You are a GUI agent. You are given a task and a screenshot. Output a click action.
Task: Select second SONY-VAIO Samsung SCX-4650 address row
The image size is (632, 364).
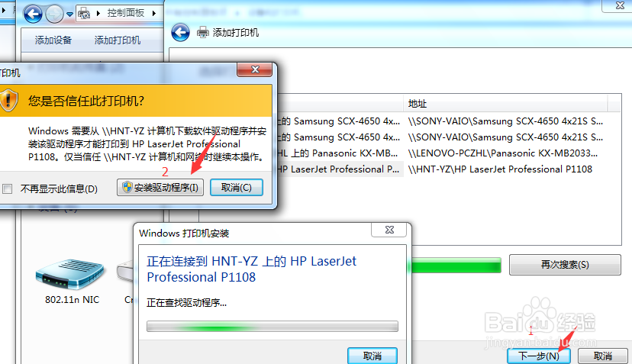[x=505, y=137]
